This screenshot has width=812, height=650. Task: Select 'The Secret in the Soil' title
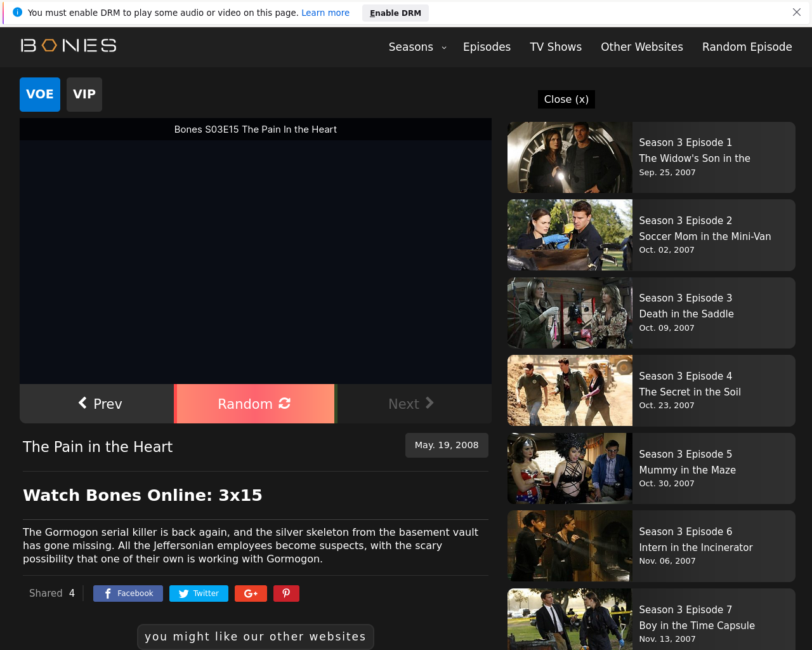pyautogui.click(x=690, y=392)
